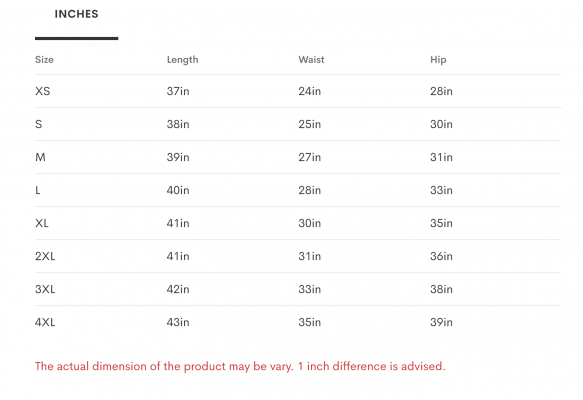Image resolution: width=583 pixels, height=400 pixels.
Task: Click the 39in hip value for 4XL
Action: point(441,322)
